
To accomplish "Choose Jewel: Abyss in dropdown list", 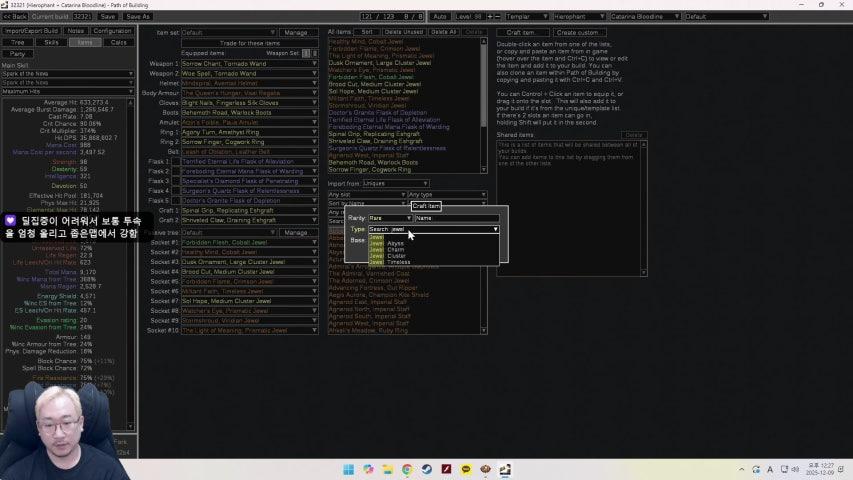I will pyautogui.click(x=395, y=243).
